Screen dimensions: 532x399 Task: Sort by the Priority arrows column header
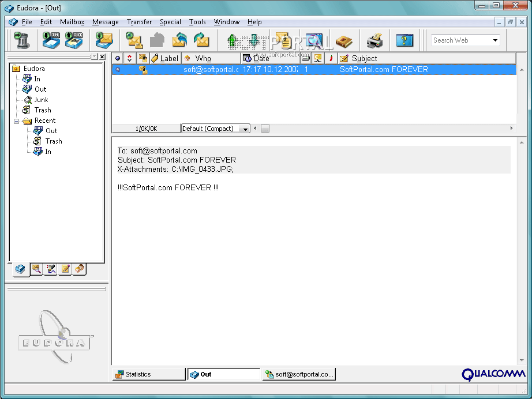click(x=129, y=58)
